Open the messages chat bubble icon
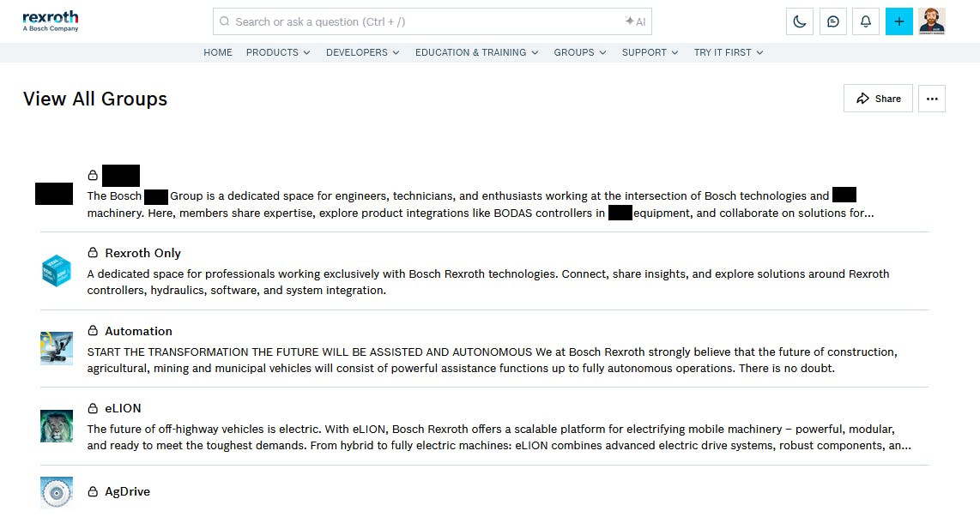The height and width of the screenshot is (529, 980). coord(832,21)
